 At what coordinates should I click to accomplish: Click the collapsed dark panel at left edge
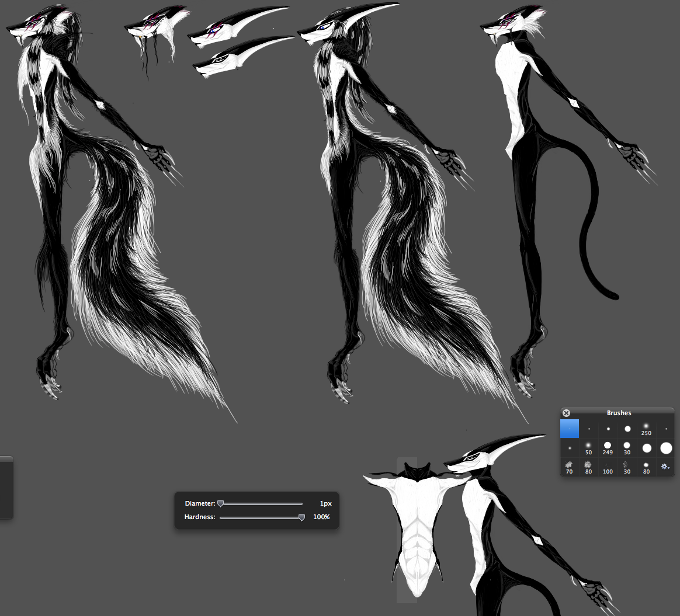point(6,488)
